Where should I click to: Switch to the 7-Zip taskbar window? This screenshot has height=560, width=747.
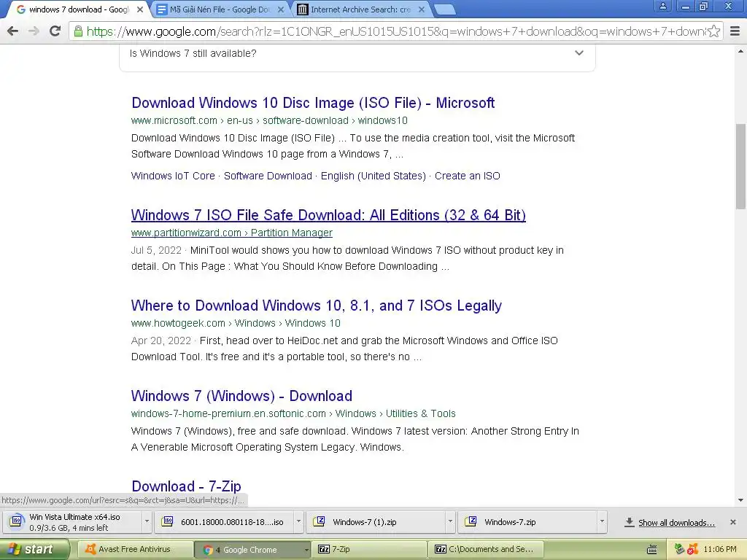click(369, 550)
